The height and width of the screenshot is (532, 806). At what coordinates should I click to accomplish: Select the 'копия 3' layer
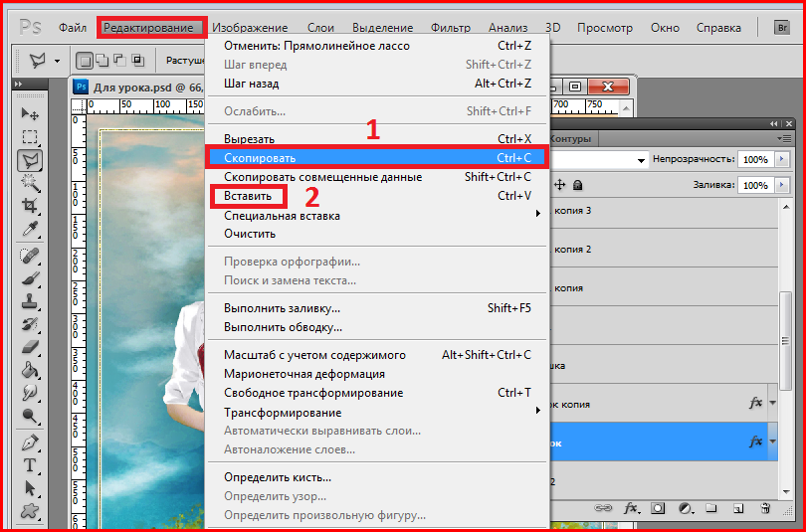pyautogui.click(x=664, y=211)
